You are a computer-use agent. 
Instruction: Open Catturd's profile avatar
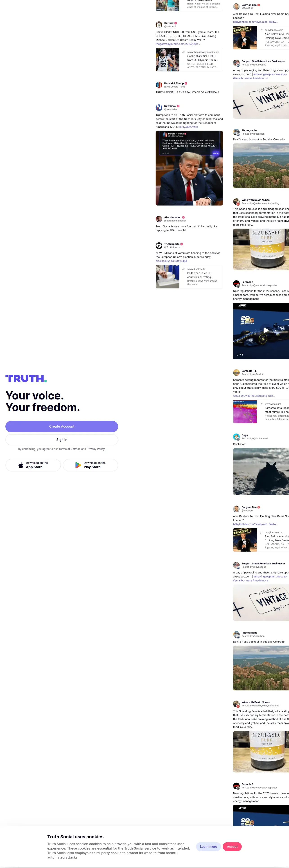point(159,25)
